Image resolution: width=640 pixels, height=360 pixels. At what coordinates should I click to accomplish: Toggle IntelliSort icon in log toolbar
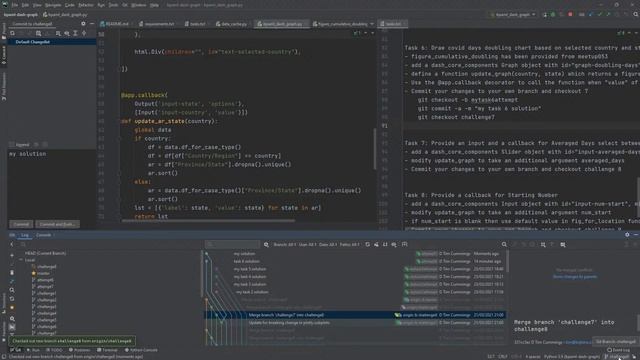385,244
